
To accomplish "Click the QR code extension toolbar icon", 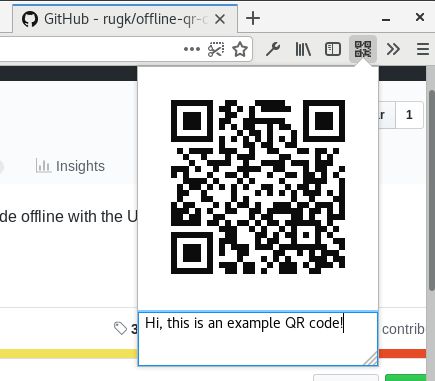I will click(x=363, y=49).
